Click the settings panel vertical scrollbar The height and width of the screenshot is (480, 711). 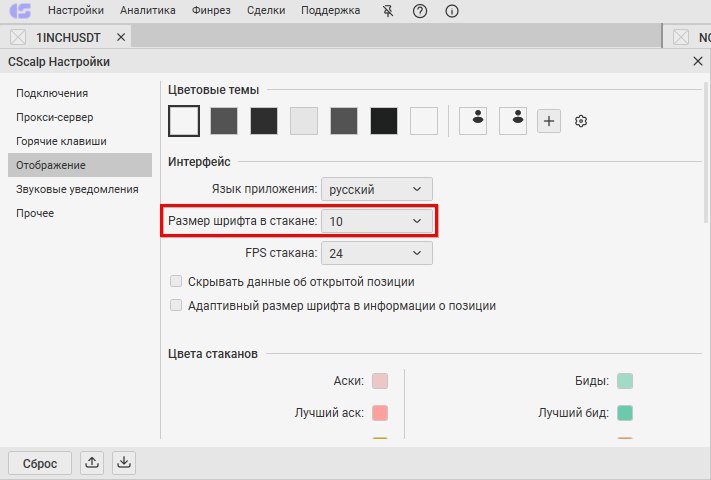705,152
